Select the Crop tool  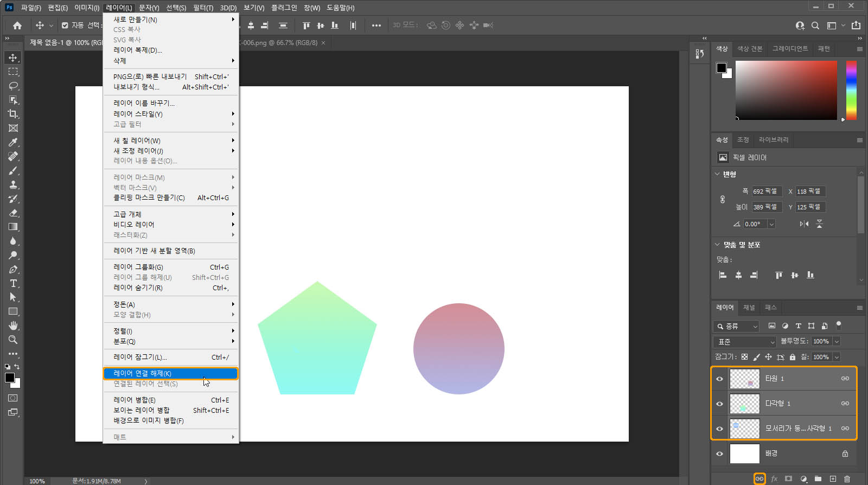(13, 114)
